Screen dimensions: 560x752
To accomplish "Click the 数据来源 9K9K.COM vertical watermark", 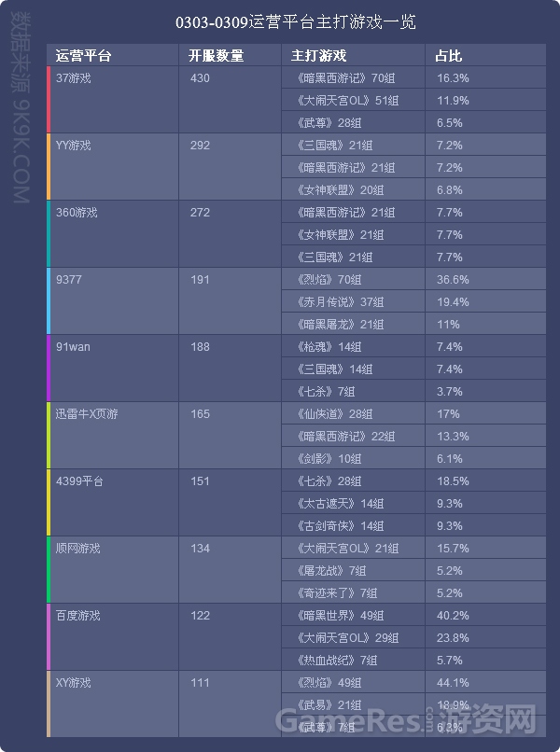I will click(21, 108).
